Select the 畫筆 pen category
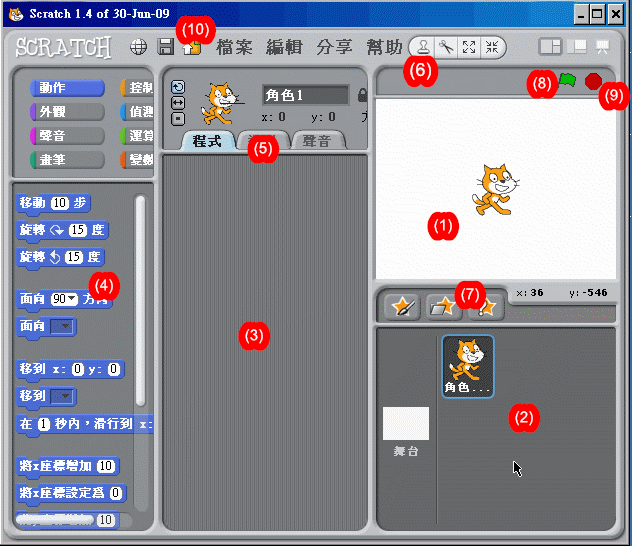Viewport: 632px width, 546px height. pos(67,160)
